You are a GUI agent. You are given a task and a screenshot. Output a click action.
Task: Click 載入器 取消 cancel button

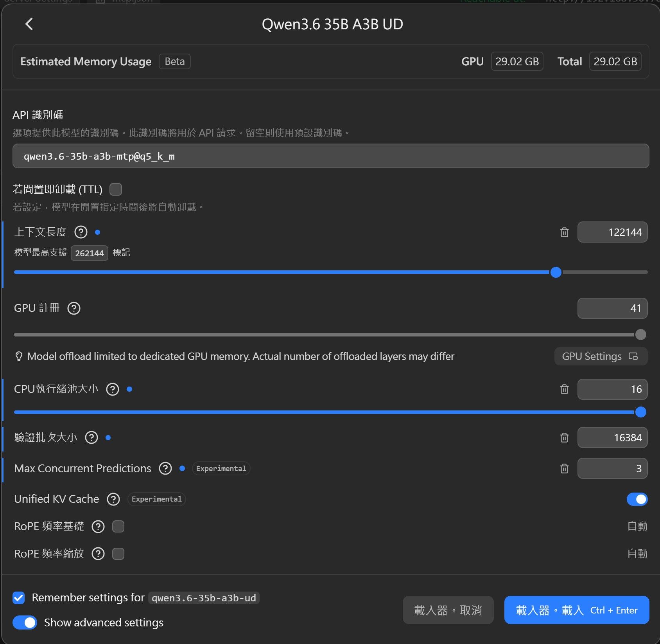coord(448,610)
